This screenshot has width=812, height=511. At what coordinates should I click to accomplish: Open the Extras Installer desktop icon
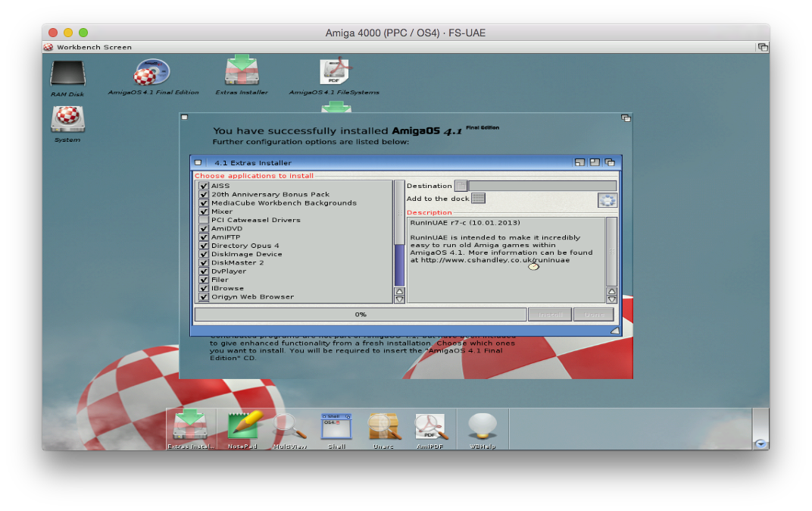(x=242, y=76)
